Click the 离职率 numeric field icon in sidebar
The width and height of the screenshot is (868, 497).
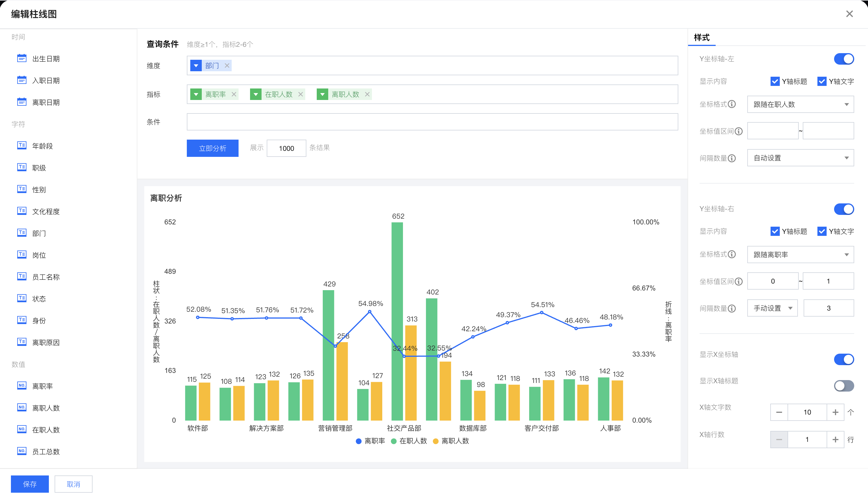click(x=22, y=385)
